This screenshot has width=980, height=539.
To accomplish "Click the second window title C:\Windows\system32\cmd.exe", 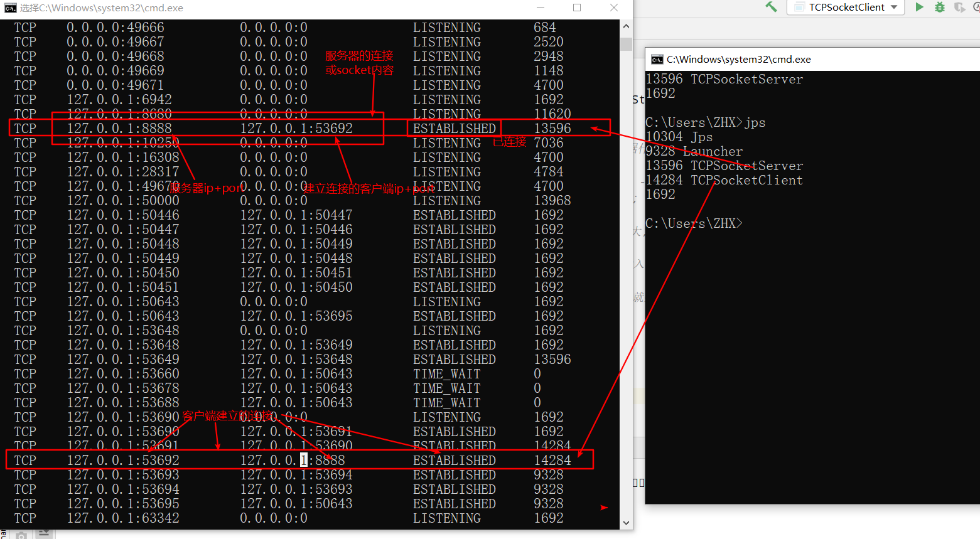I will tap(739, 60).
